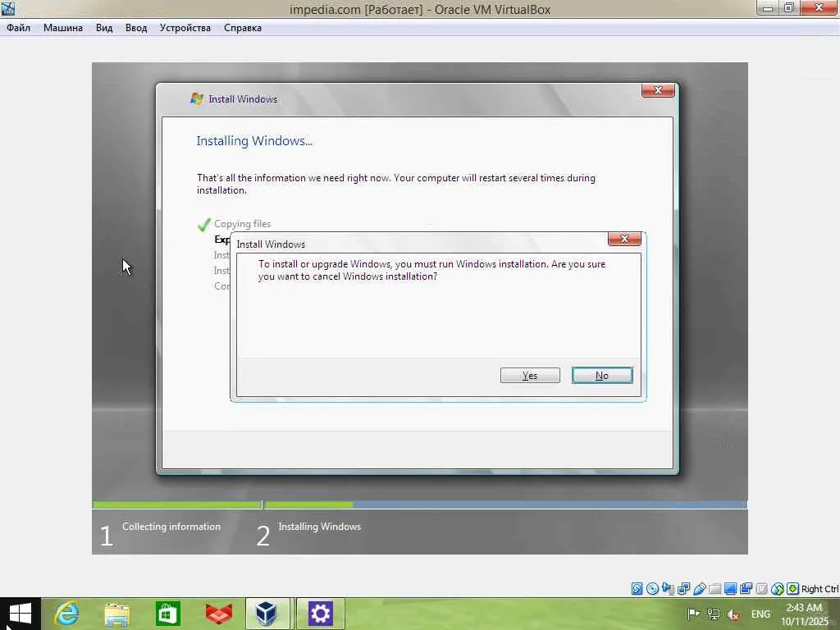Click VirtualBox keyboard capture arrow indicator
Image resolution: width=840 pixels, height=630 pixels.
coord(793,589)
